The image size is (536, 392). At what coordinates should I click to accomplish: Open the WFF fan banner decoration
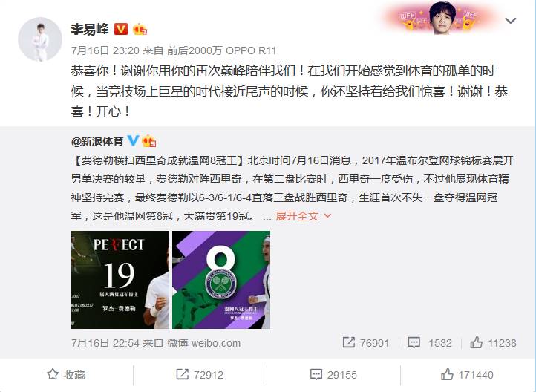[440, 19]
